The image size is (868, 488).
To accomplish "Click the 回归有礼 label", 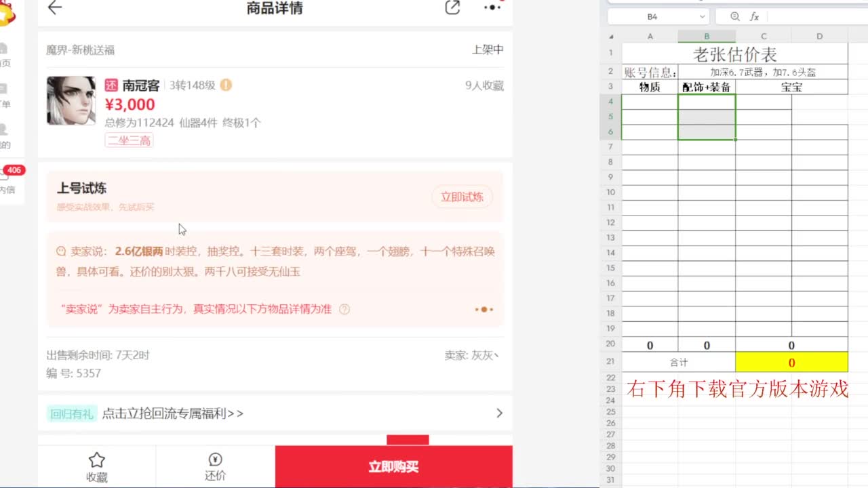I will coord(71,413).
